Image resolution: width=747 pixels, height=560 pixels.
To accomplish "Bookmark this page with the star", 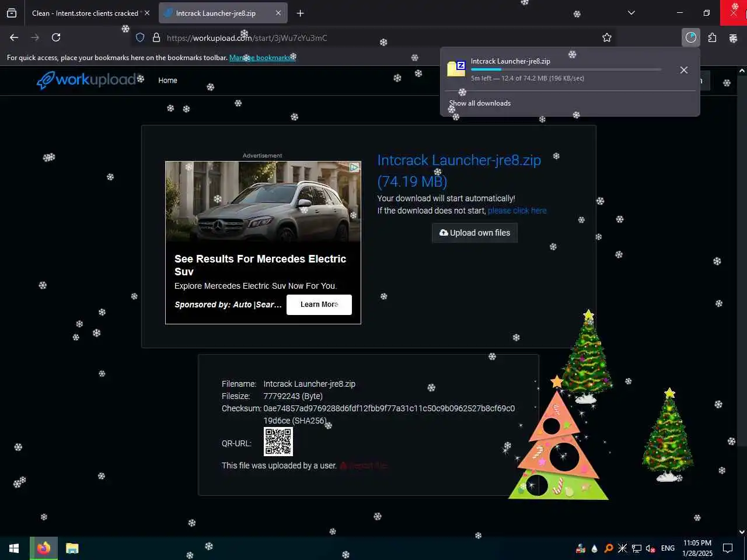I will 607,37.
